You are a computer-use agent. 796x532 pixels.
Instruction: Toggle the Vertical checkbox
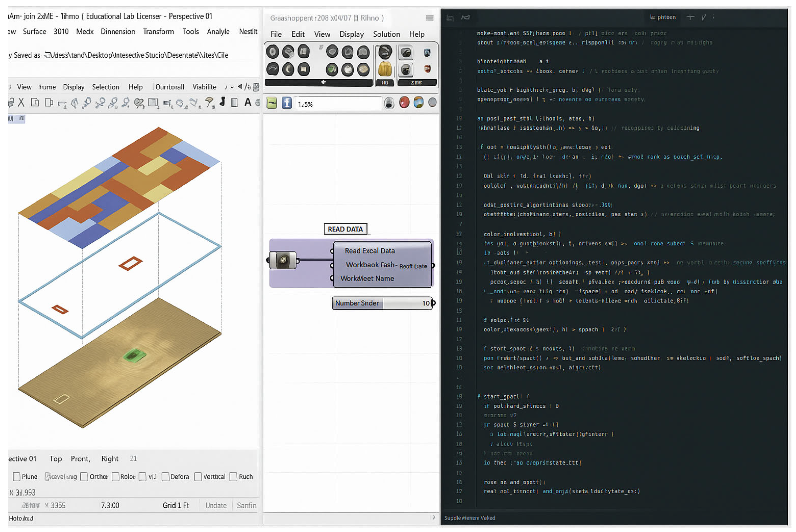click(x=198, y=477)
